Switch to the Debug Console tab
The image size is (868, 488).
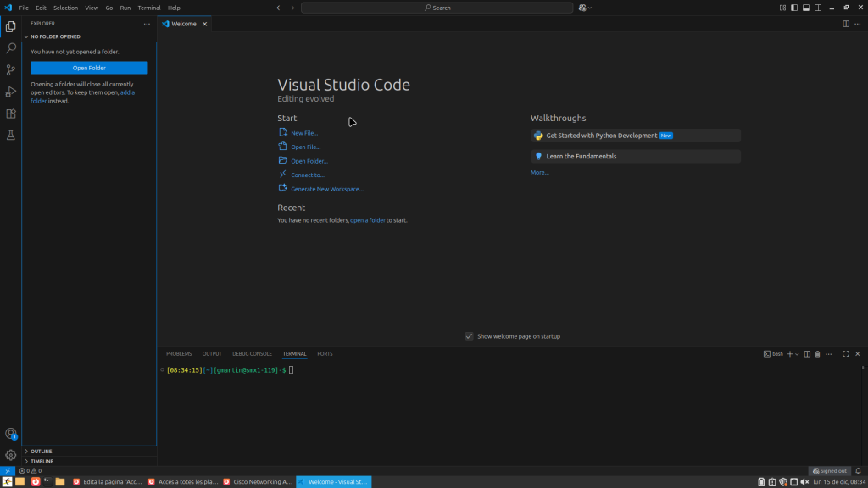point(252,353)
